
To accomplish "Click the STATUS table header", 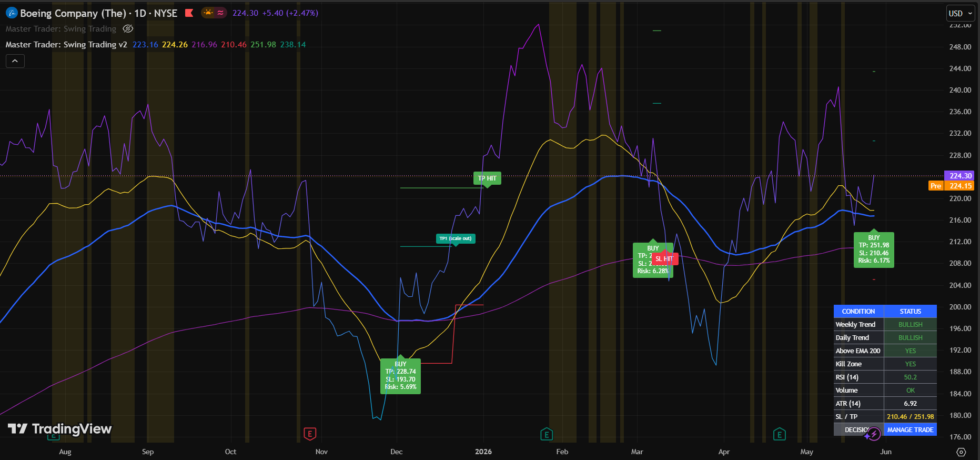I will 910,312.
